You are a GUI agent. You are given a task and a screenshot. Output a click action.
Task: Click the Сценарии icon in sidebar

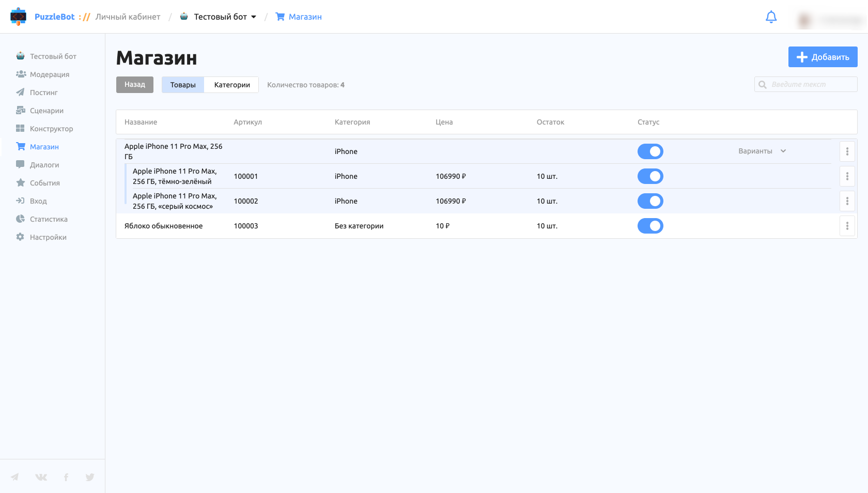click(x=21, y=110)
